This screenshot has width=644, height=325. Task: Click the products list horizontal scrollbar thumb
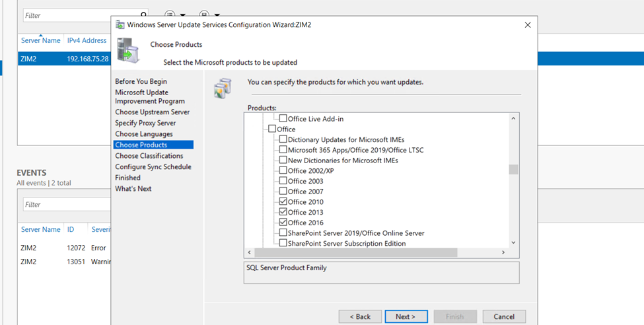point(355,252)
